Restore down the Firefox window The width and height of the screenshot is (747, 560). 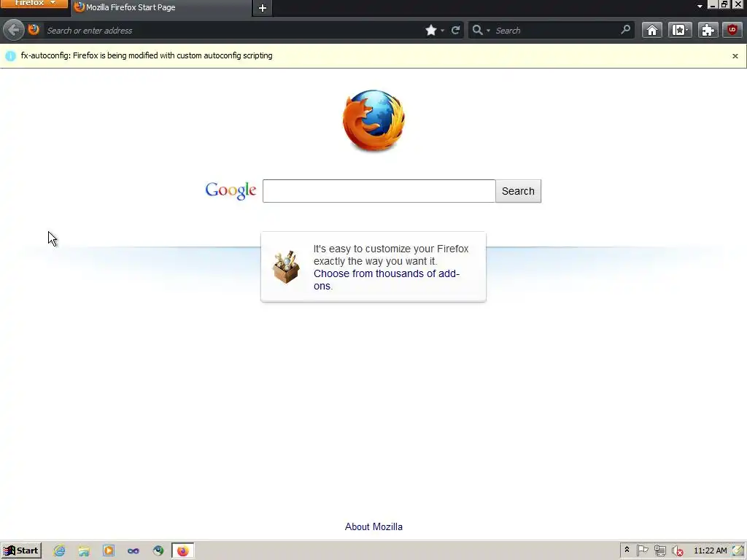click(x=724, y=4)
